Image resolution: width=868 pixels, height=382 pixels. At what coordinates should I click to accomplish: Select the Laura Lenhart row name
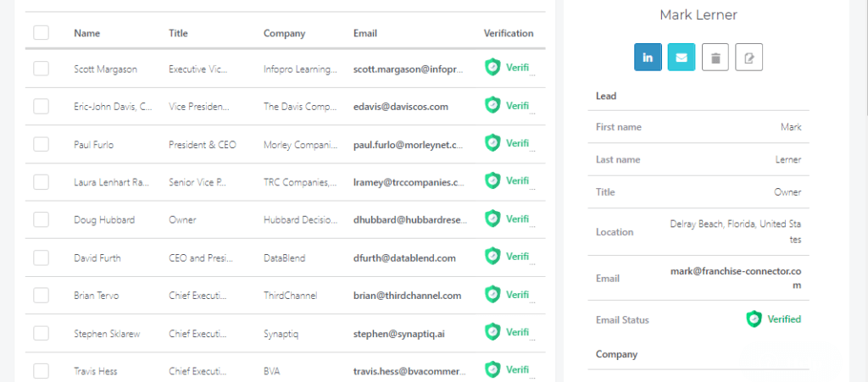pyautogui.click(x=112, y=182)
